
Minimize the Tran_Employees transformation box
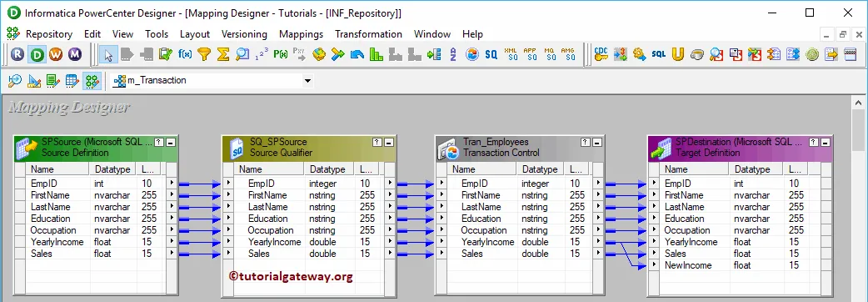coord(596,143)
